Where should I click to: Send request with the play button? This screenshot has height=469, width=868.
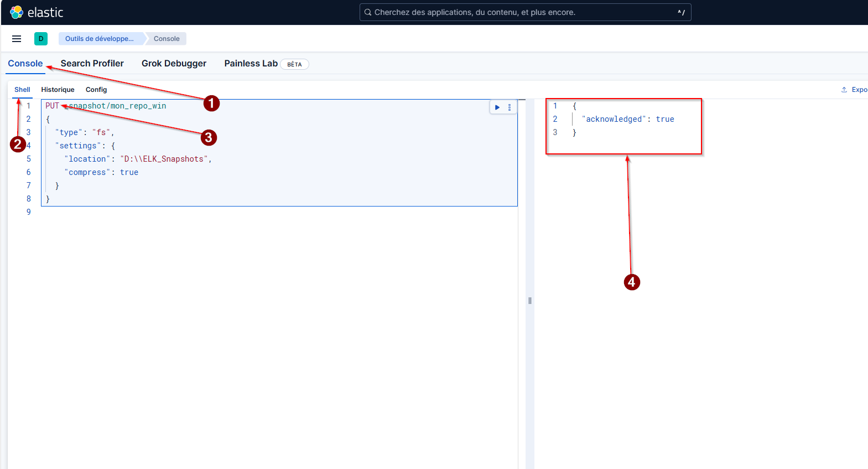497,107
